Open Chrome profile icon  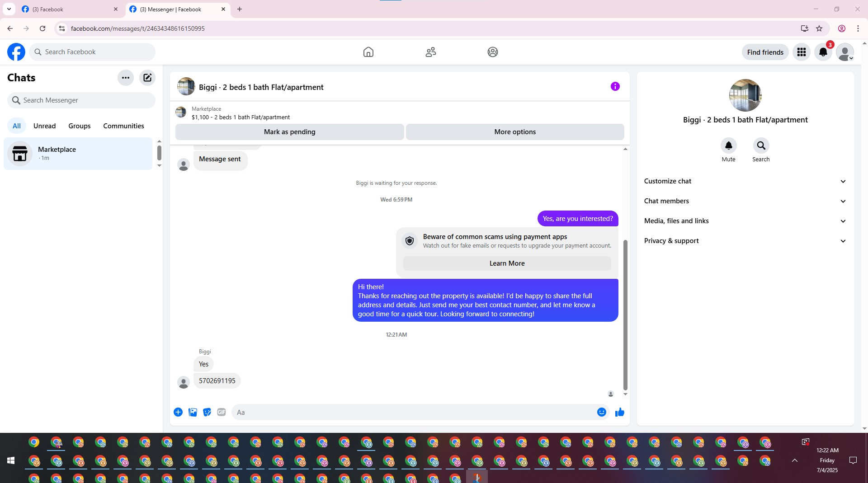[x=842, y=28]
